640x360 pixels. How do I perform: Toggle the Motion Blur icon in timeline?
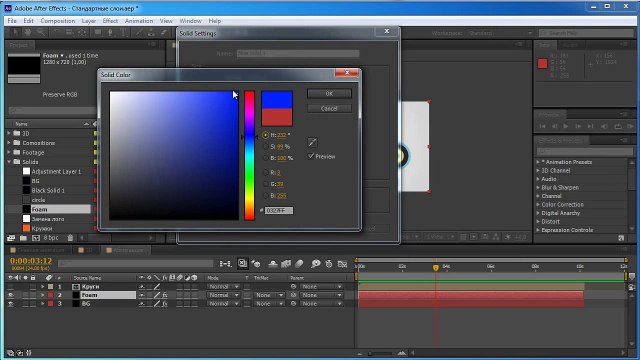(x=299, y=264)
